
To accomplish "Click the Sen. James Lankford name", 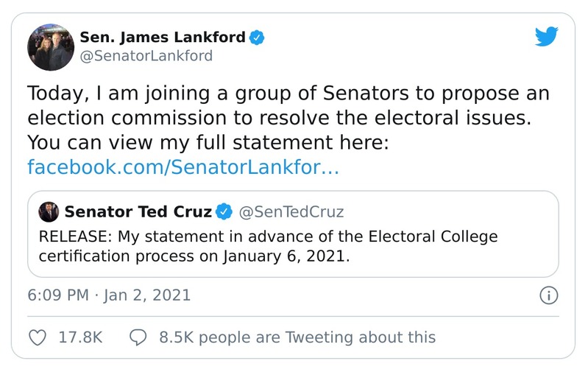I will 162,37.
